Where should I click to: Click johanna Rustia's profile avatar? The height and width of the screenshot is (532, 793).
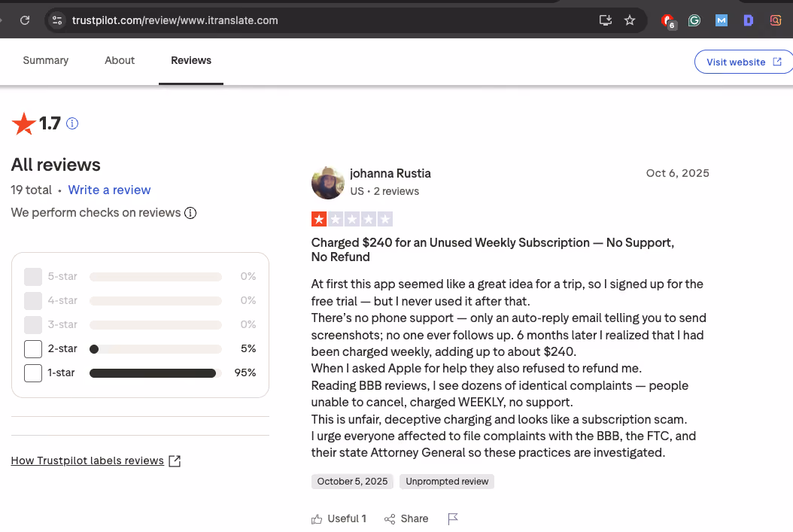click(328, 183)
